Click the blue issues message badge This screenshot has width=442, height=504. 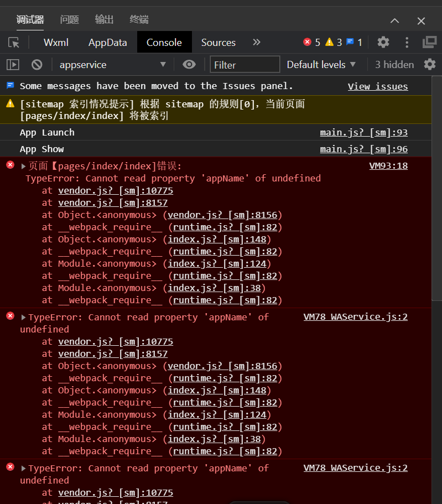pyautogui.click(x=354, y=42)
